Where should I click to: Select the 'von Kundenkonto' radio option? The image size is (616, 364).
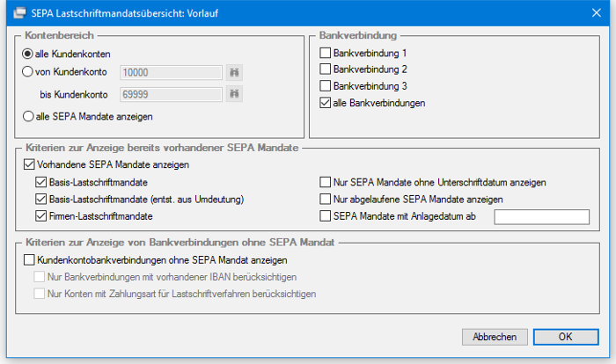tap(27, 72)
